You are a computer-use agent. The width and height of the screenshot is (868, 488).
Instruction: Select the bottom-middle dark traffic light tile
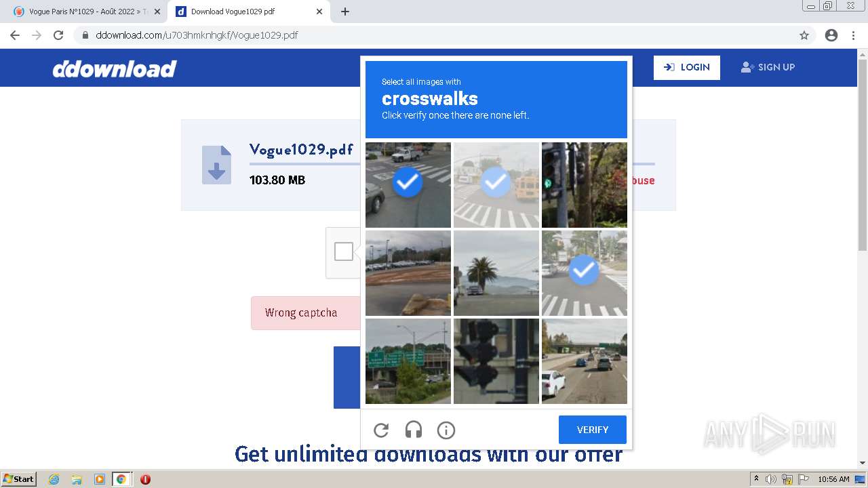(x=496, y=361)
